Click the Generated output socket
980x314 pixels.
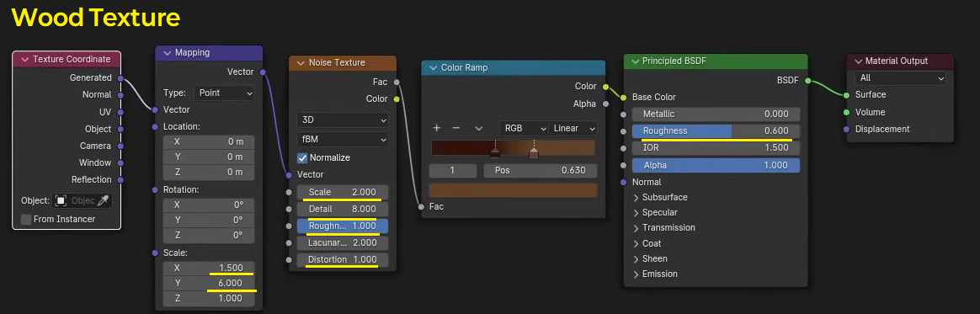120,78
